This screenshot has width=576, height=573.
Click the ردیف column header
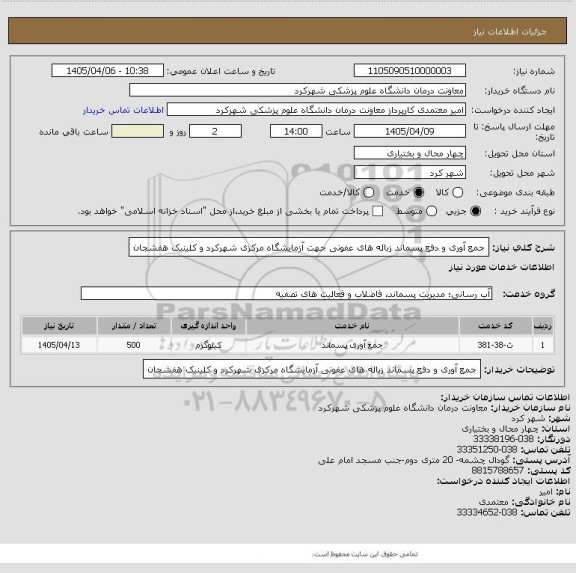543,326
